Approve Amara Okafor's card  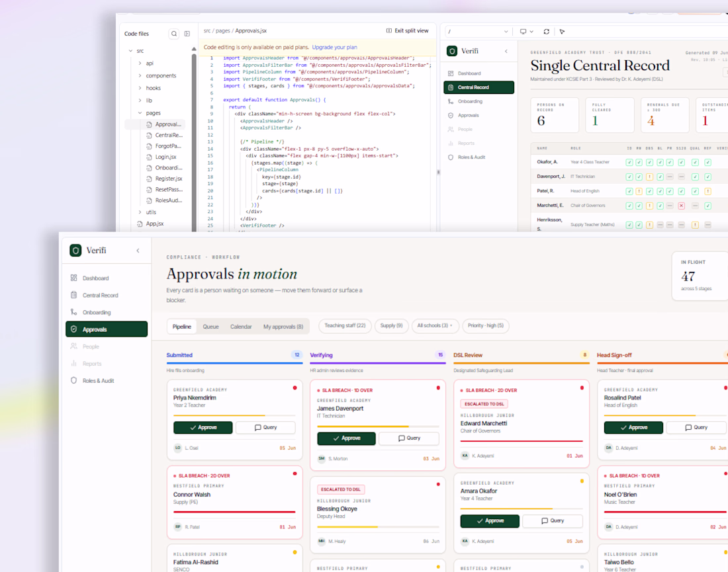[490, 521]
